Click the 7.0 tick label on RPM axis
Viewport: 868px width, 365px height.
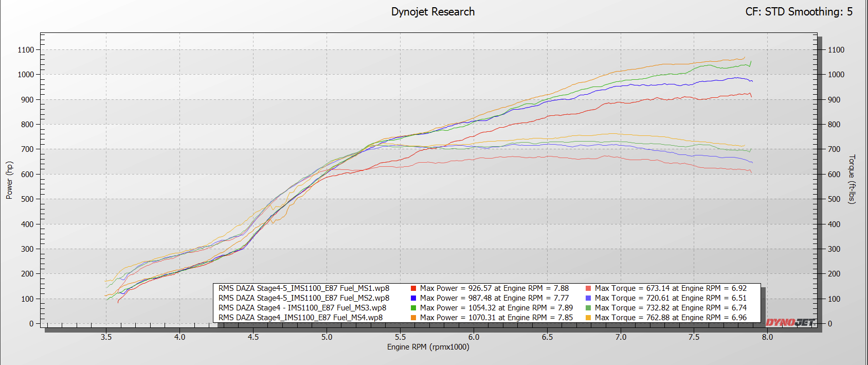tap(621, 337)
